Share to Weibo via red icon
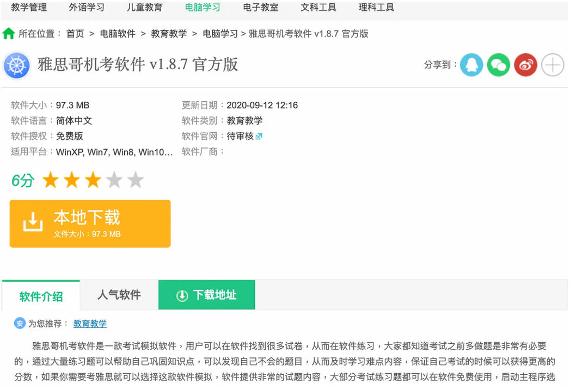The width and height of the screenshot is (588, 389). point(525,65)
